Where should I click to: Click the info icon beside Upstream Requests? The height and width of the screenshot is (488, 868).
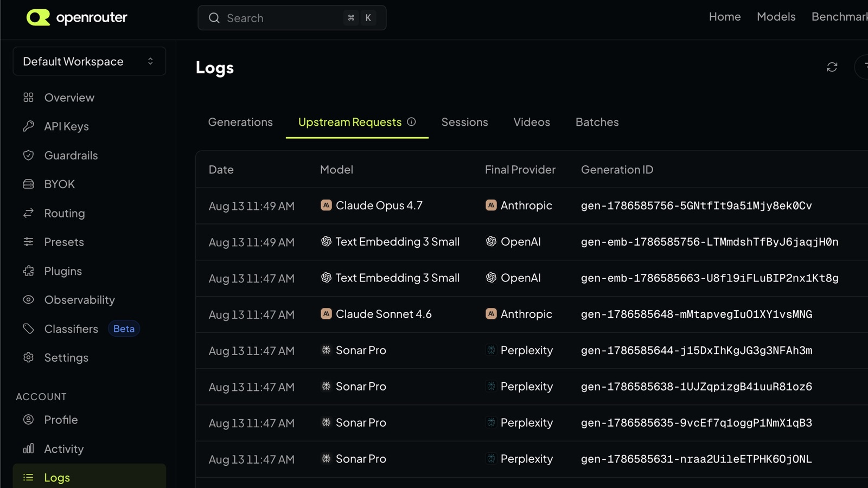pos(411,121)
